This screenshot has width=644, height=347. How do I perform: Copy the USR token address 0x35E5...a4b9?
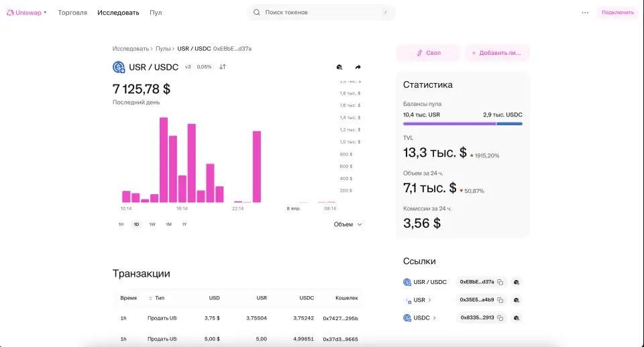pyautogui.click(x=500, y=300)
